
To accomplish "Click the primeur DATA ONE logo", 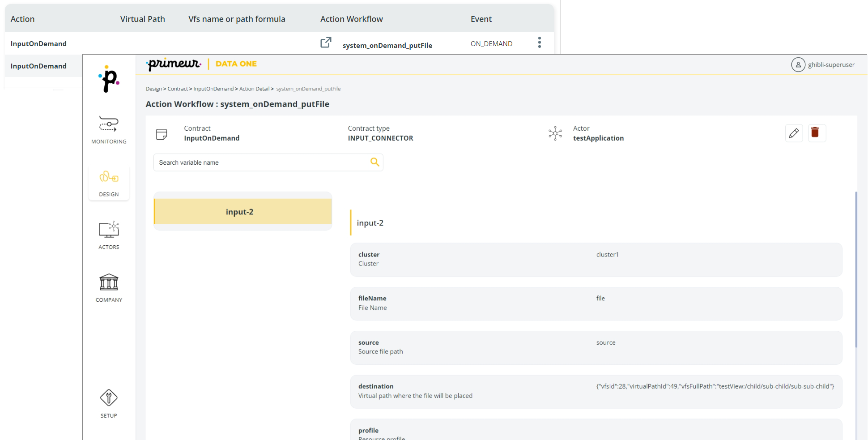I will click(201, 64).
